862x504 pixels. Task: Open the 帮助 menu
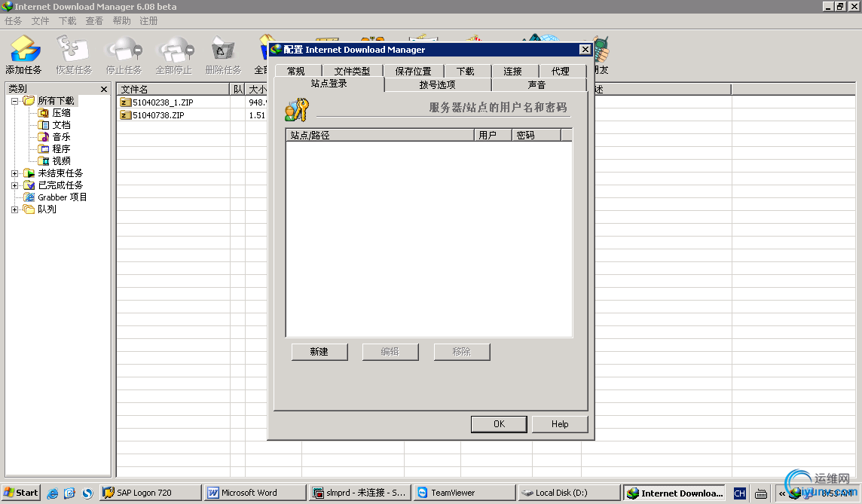[x=121, y=21]
